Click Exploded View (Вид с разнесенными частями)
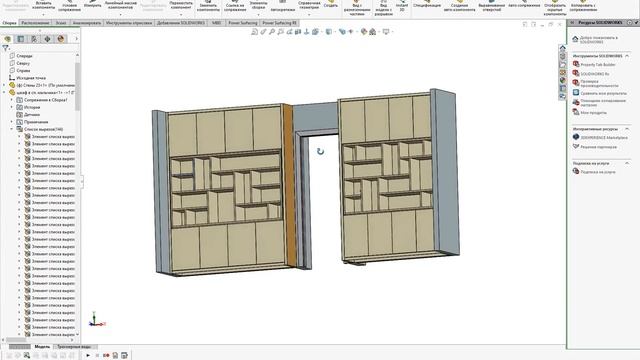The width and height of the screenshot is (640, 360). tap(357, 7)
